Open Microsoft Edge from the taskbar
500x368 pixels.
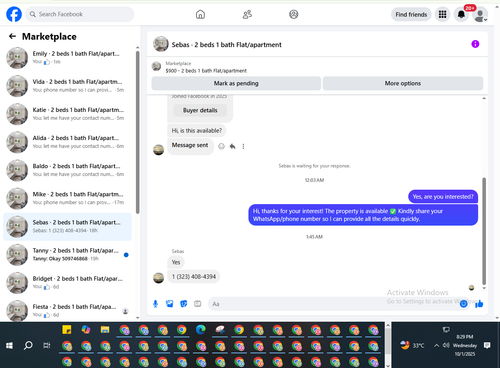pyautogui.click(x=201, y=330)
